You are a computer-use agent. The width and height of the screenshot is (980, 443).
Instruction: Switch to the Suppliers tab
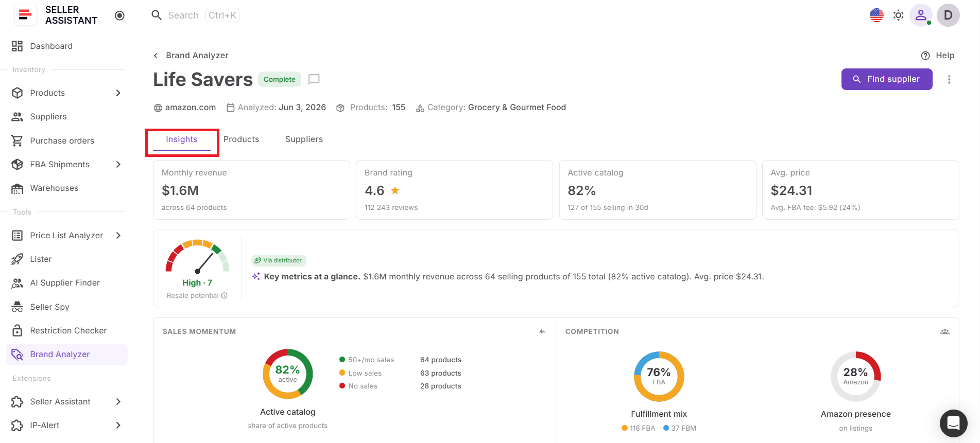pyautogui.click(x=304, y=139)
